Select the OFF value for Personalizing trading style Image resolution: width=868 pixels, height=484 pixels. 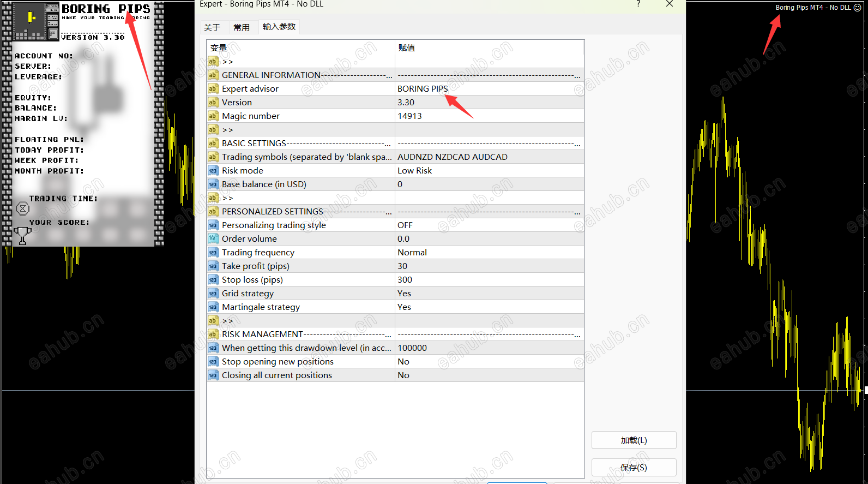[x=405, y=225]
